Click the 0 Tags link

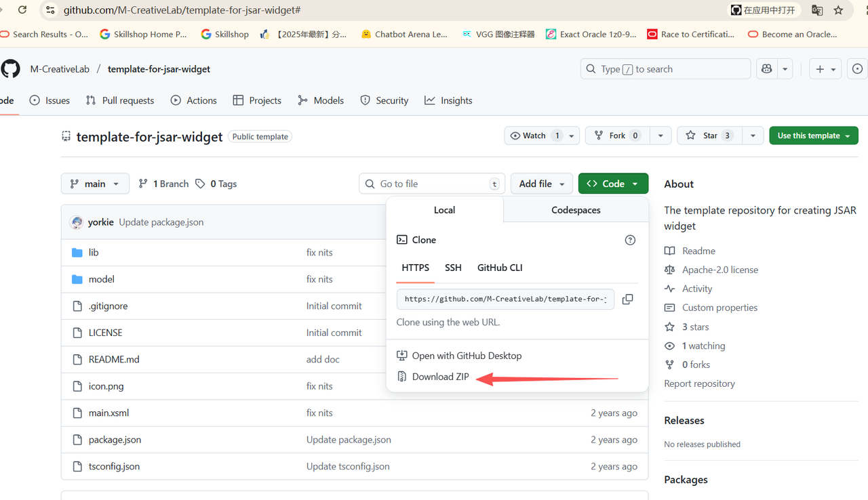(x=216, y=184)
